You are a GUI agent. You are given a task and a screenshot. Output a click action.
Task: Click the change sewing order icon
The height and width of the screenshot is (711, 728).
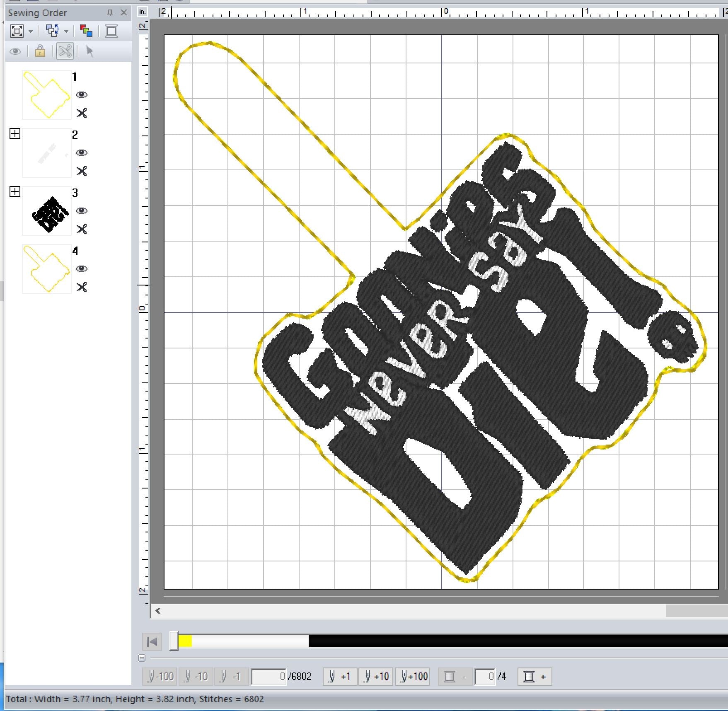point(52,31)
